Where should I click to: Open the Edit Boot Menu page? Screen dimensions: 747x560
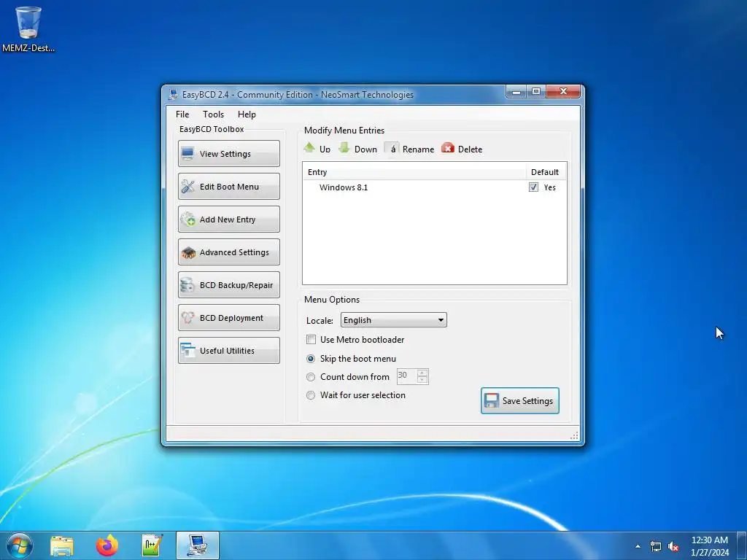(x=228, y=186)
